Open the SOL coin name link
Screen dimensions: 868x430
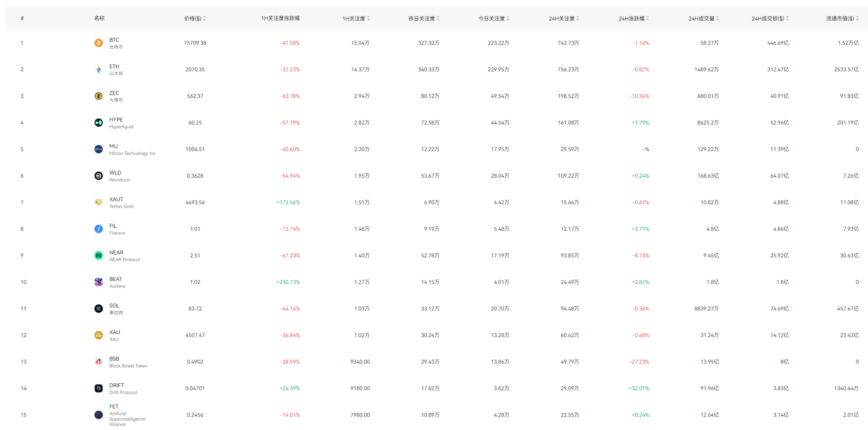coord(114,306)
